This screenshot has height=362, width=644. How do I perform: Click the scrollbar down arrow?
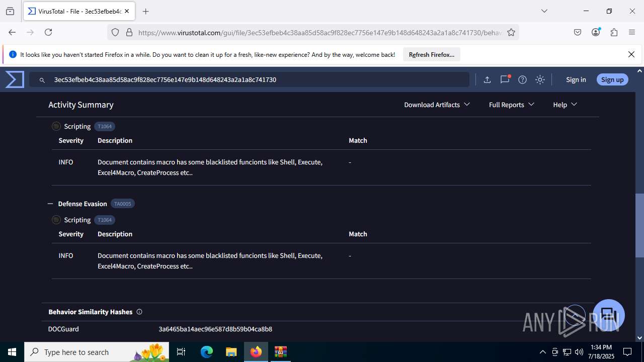click(x=639, y=338)
